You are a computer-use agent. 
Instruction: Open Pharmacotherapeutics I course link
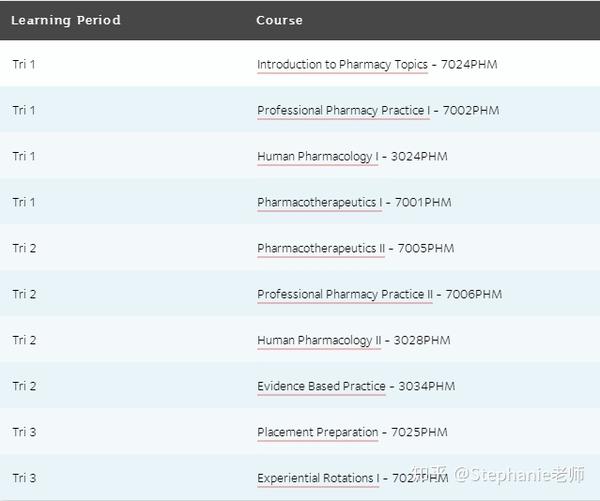pyautogui.click(x=320, y=202)
